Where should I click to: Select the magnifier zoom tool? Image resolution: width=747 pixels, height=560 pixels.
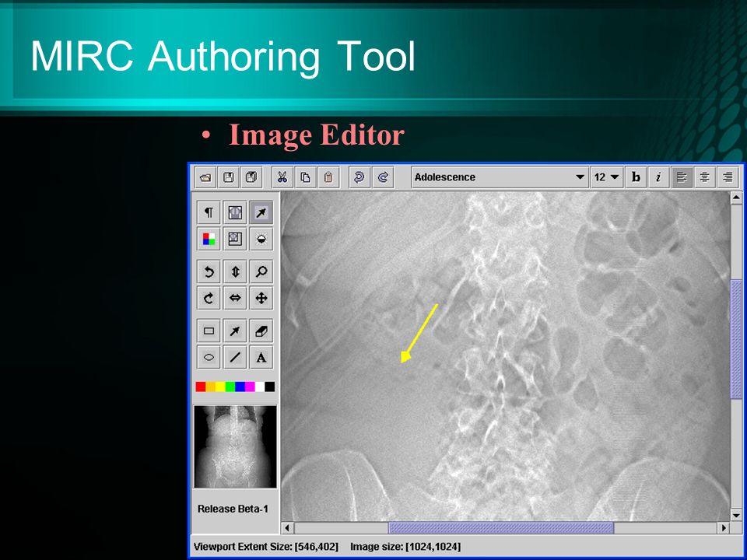[261, 271]
